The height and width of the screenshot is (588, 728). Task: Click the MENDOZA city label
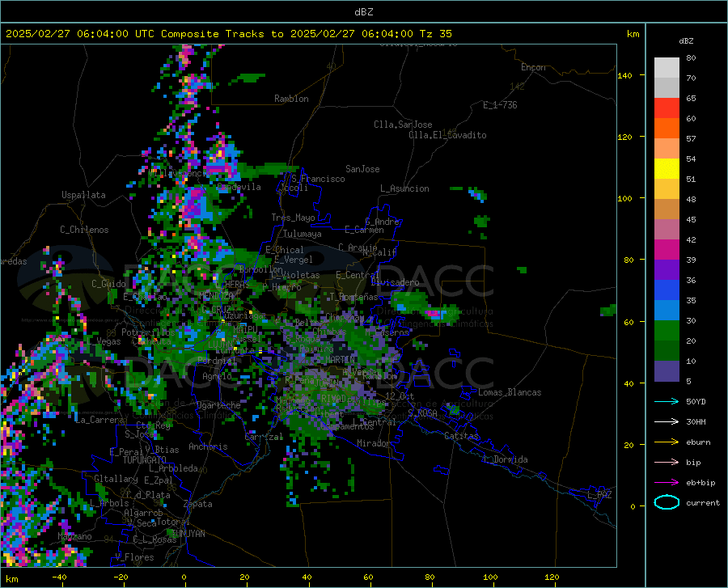(x=216, y=295)
